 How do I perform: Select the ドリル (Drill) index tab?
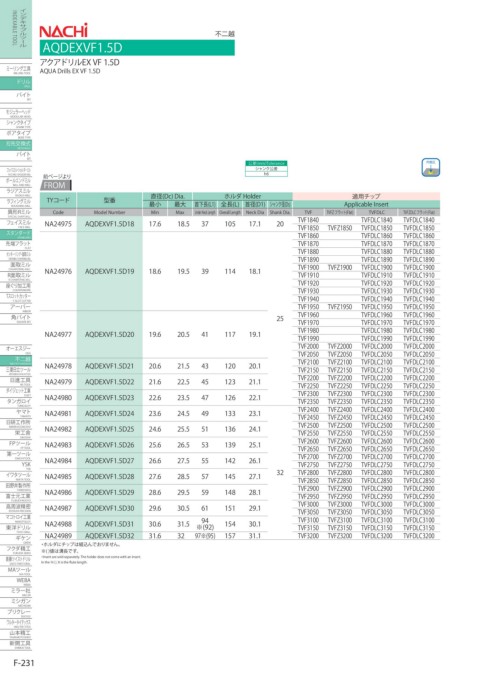[x=16, y=83]
